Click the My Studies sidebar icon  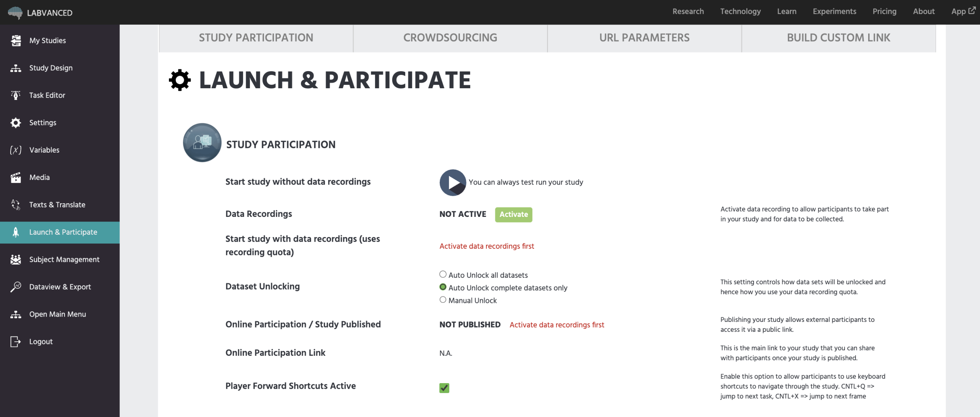pos(16,40)
